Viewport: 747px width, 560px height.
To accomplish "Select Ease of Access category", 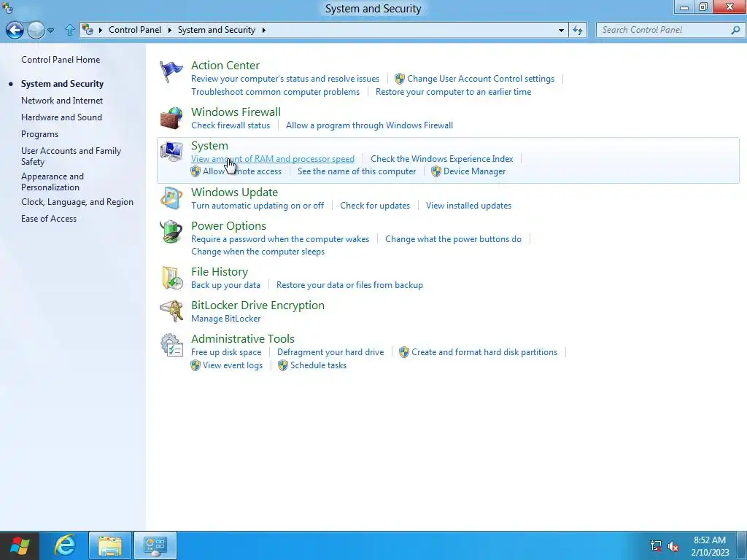I will [x=49, y=219].
